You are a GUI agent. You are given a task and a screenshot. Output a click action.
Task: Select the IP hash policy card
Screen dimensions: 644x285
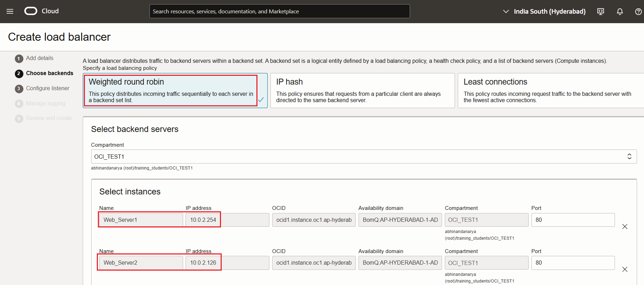coord(362,91)
